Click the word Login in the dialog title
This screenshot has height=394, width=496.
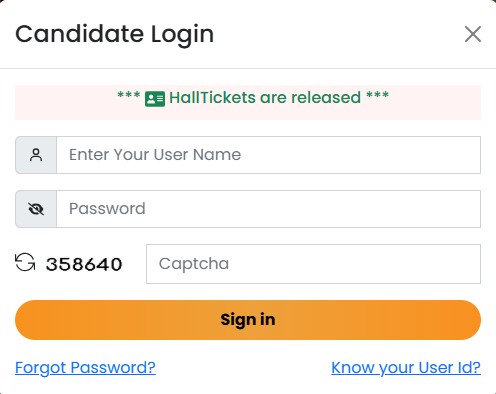(x=182, y=36)
